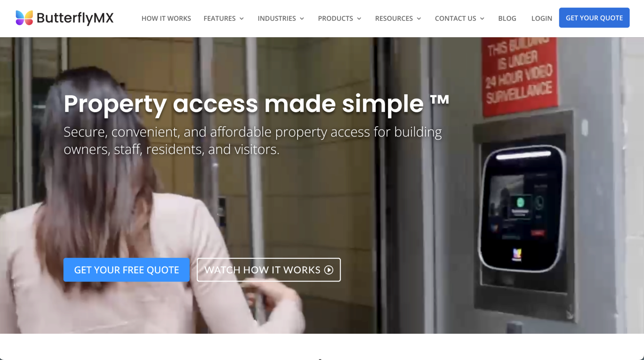
Task: Click the ButterflyMX butterfly logo icon
Action: (x=24, y=18)
